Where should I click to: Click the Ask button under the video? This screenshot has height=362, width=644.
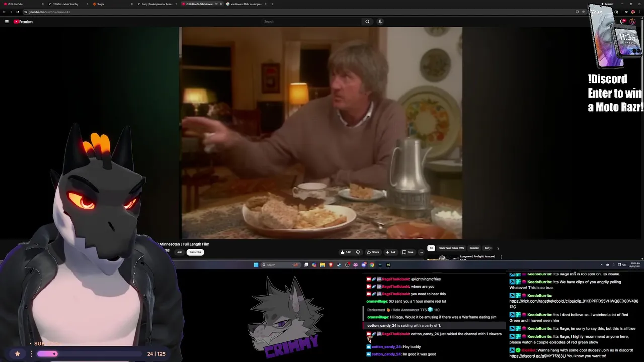click(390, 252)
